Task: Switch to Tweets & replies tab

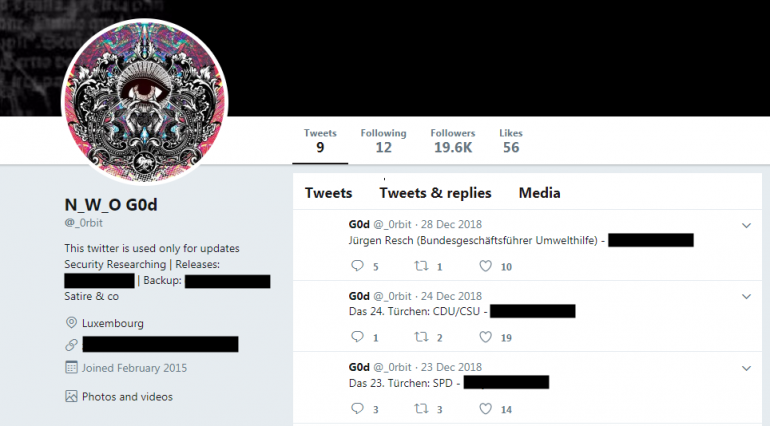Action: pyautogui.click(x=435, y=193)
